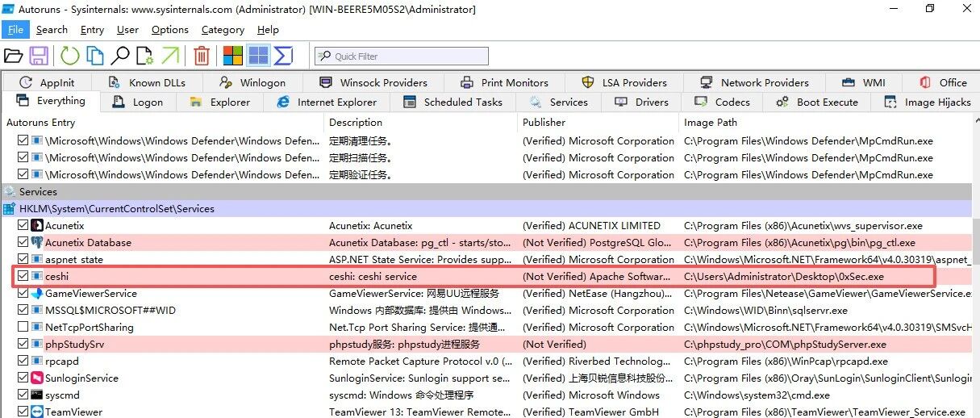
Task: Switch to the Scheduled Tasks tab
Action: coord(452,102)
